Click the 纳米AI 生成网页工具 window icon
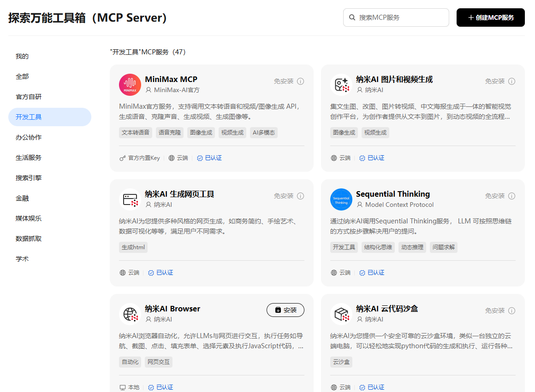The height and width of the screenshot is (392, 535). coord(130,199)
